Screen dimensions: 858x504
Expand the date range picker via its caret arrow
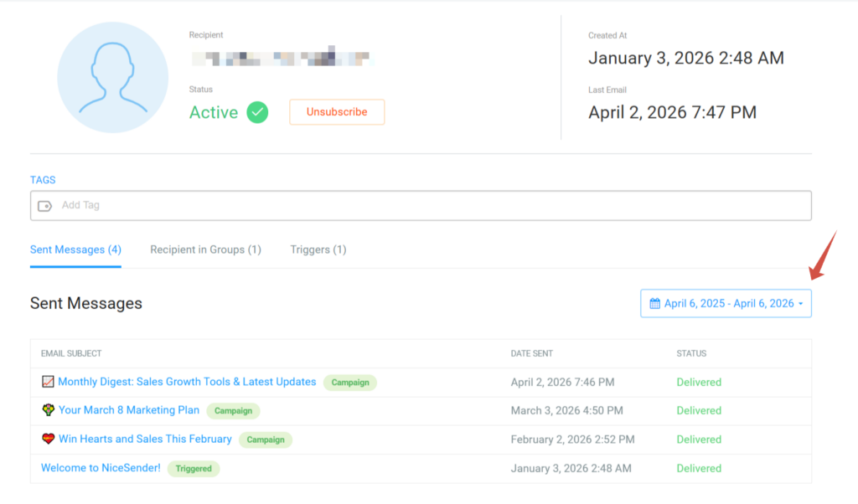pyautogui.click(x=803, y=303)
